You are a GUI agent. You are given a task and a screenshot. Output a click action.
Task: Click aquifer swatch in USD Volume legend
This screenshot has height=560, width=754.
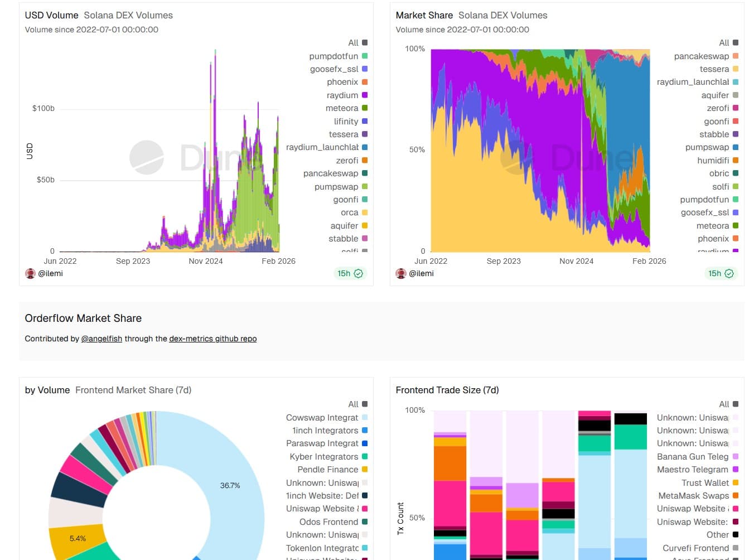[365, 226]
